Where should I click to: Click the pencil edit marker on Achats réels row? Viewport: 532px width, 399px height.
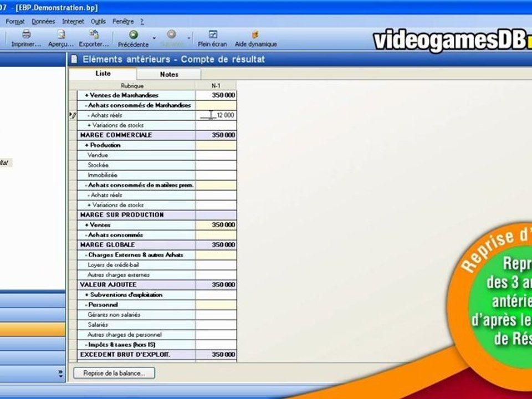pos(73,115)
